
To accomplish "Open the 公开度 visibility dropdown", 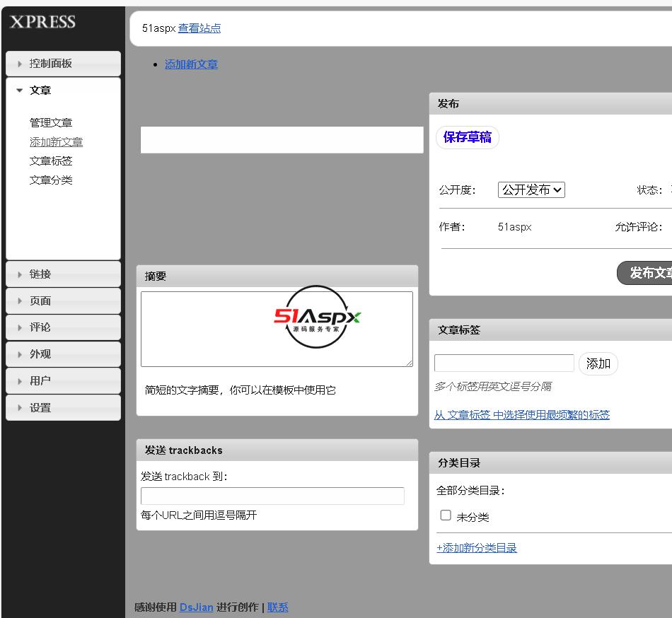I will coord(531,190).
